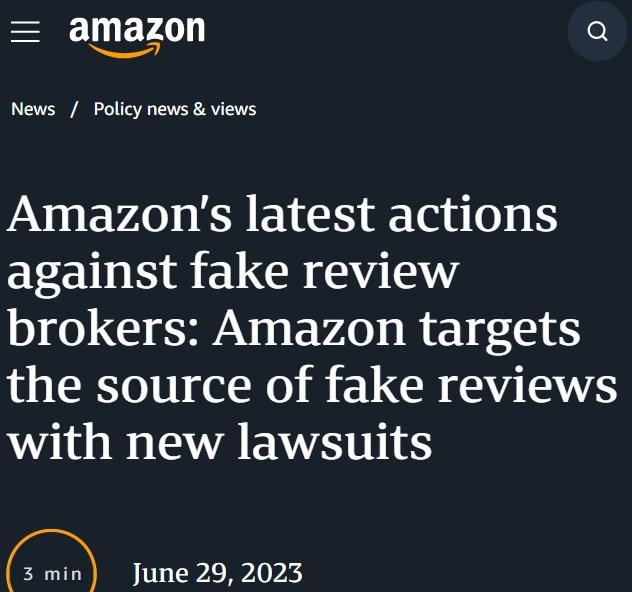
Task: Click the slash breadcrumb separator
Action: (x=74, y=109)
